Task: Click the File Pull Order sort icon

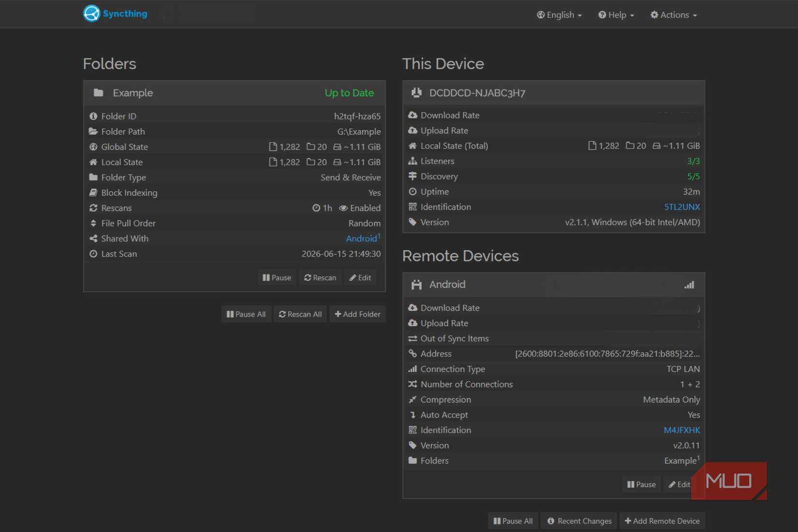Action: point(93,223)
